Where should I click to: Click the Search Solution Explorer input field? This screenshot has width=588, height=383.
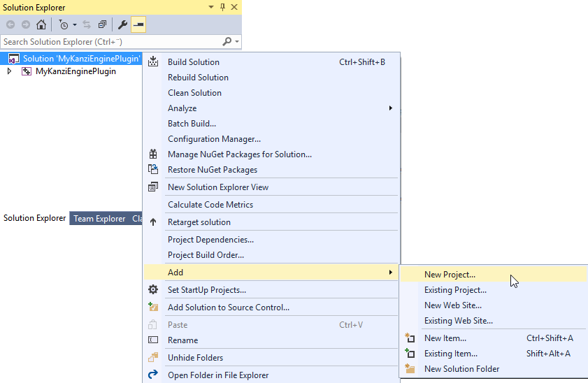click(x=110, y=42)
